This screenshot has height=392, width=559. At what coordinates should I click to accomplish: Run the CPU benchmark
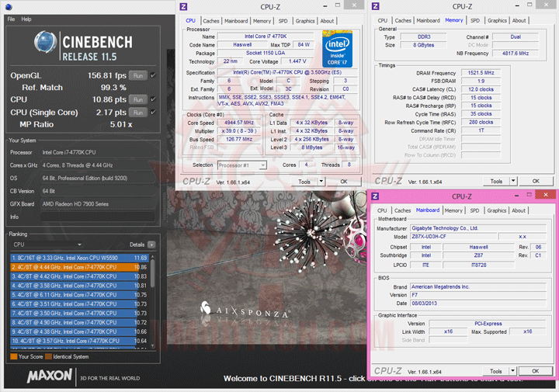pyautogui.click(x=138, y=99)
